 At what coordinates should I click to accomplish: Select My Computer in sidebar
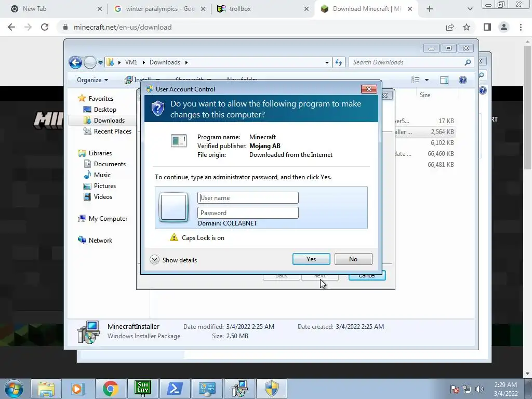pos(108,219)
